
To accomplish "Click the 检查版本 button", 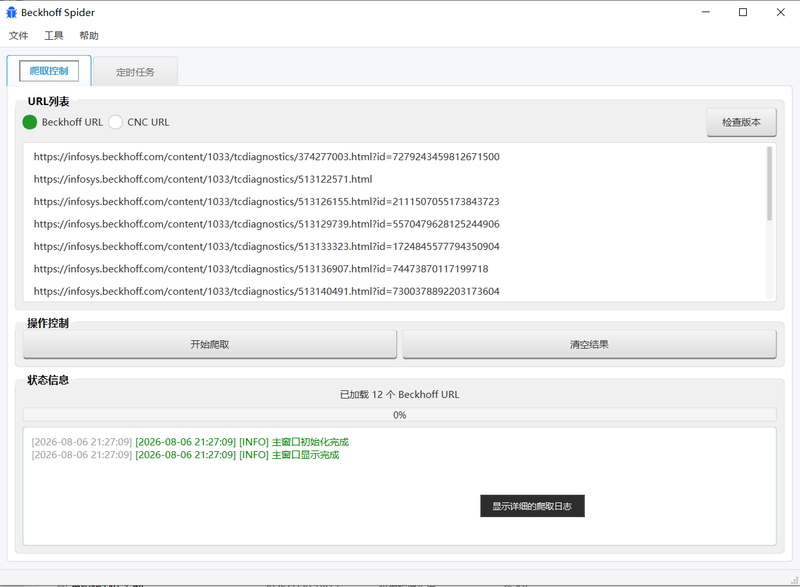I will click(741, 122).
